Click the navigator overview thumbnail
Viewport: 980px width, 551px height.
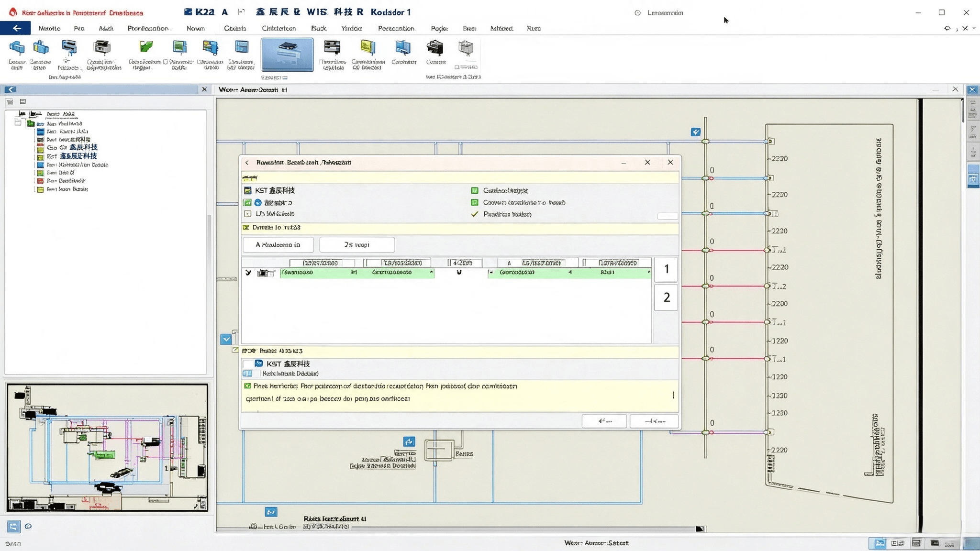coord(107,448)
